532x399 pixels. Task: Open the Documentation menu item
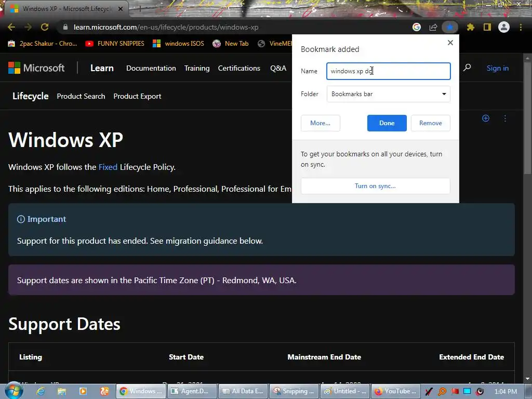point(151,68)
